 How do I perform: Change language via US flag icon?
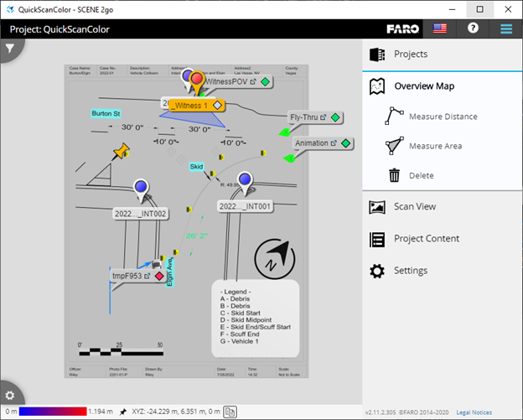tap(440, 29)
